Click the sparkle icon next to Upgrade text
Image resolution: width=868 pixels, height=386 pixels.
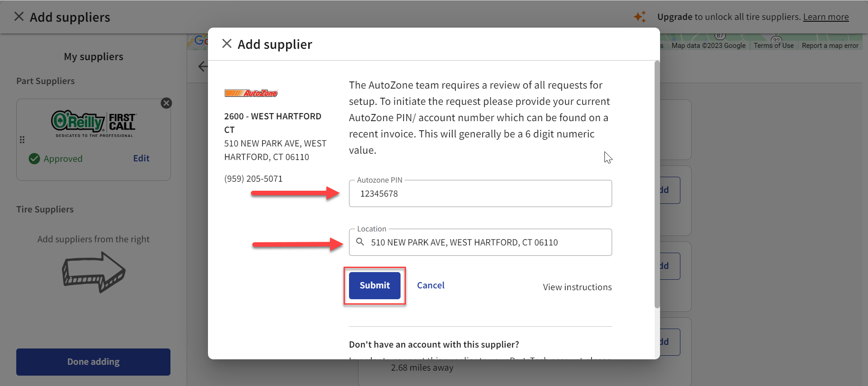640,16
